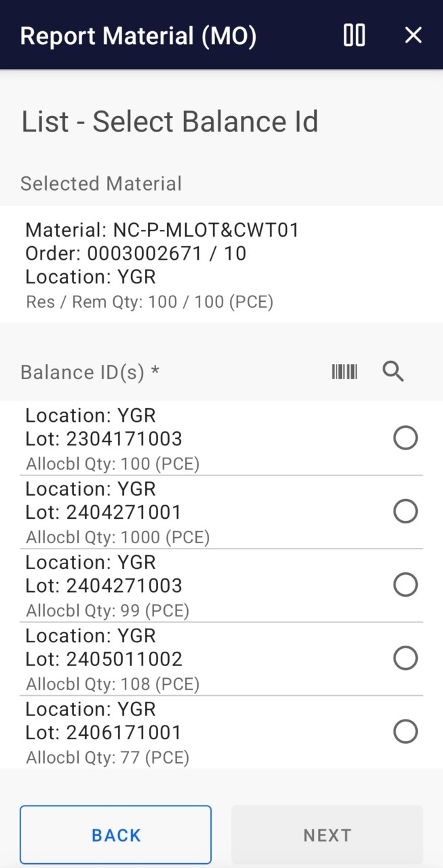This screenshot has height=868, width=443.
Task: Close the Report Material (MO) screen
Action: click(413, 35)
